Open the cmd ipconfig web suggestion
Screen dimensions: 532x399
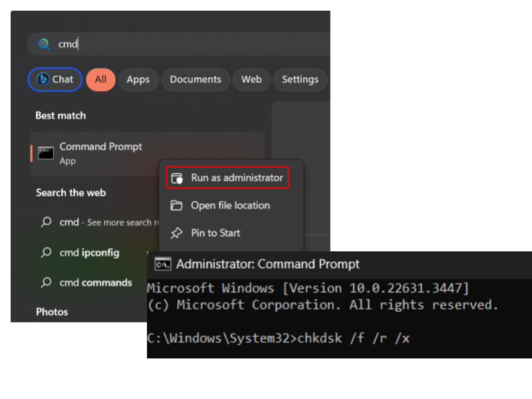[x=90, y=253]
